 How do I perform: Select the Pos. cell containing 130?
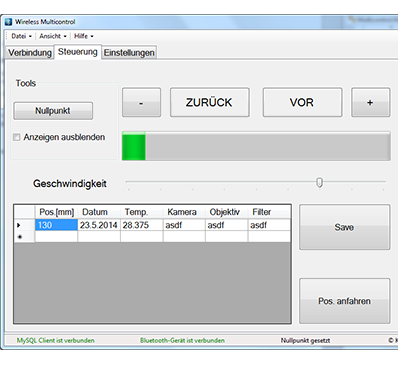(56, 225)
